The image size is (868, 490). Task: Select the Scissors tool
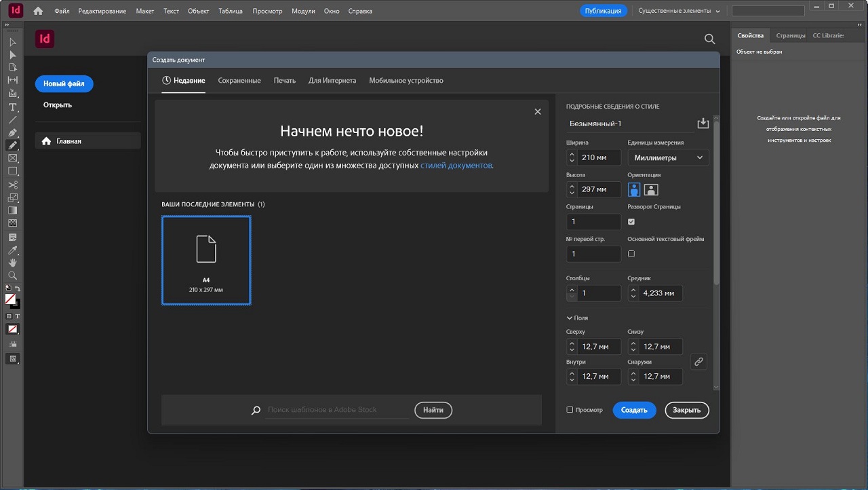(x=12, y=185)
